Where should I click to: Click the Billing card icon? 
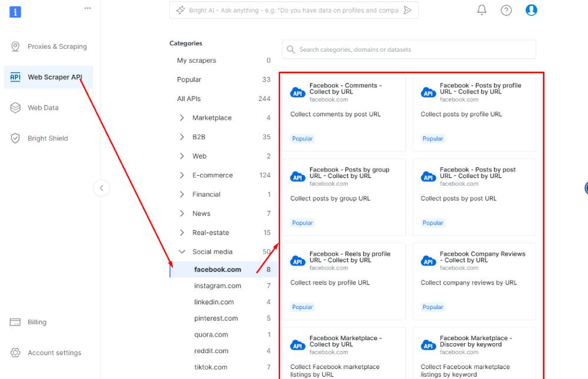(15, 322)
